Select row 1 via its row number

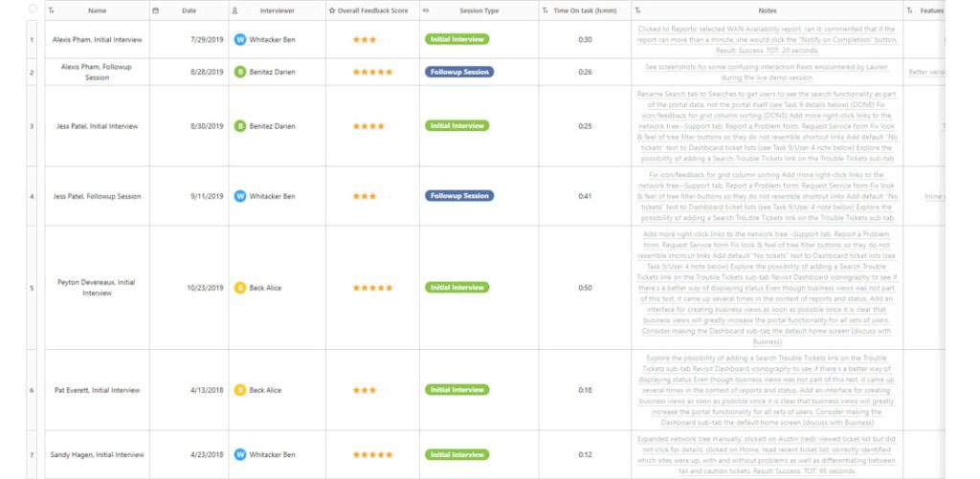pyautogui.click(x=32, y=40)
